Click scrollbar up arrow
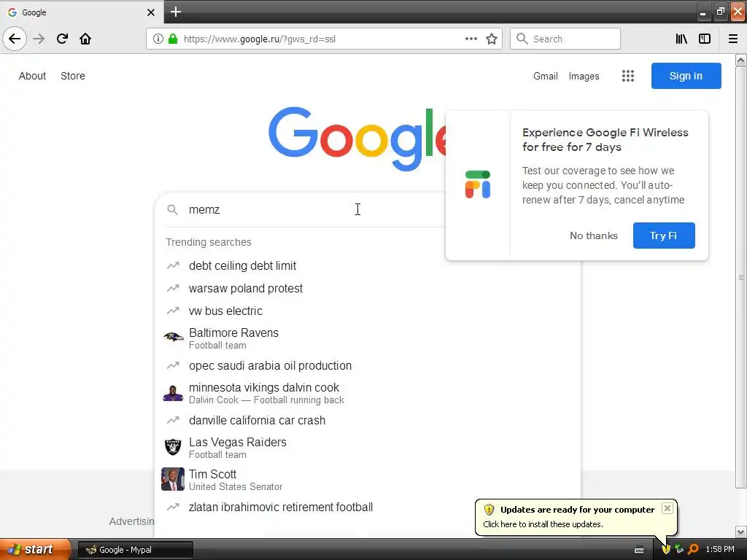 741,60
